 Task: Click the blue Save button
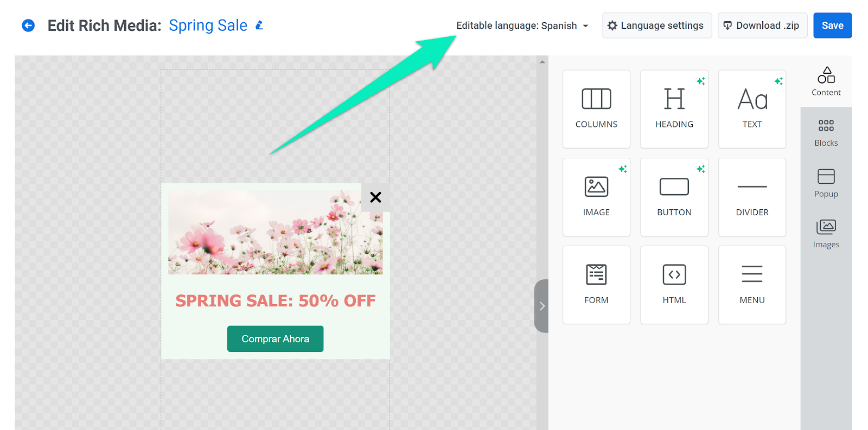832,25
